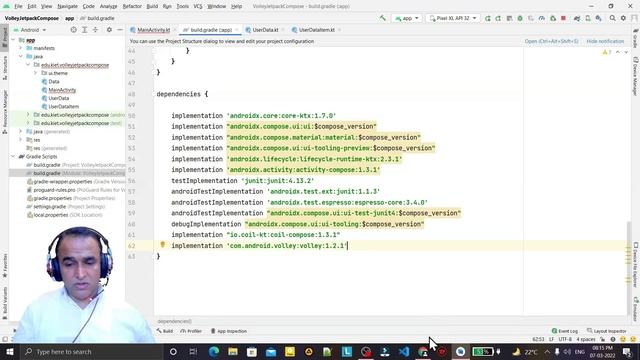
Task: Collapse the java folder
Action: (21, 56)
